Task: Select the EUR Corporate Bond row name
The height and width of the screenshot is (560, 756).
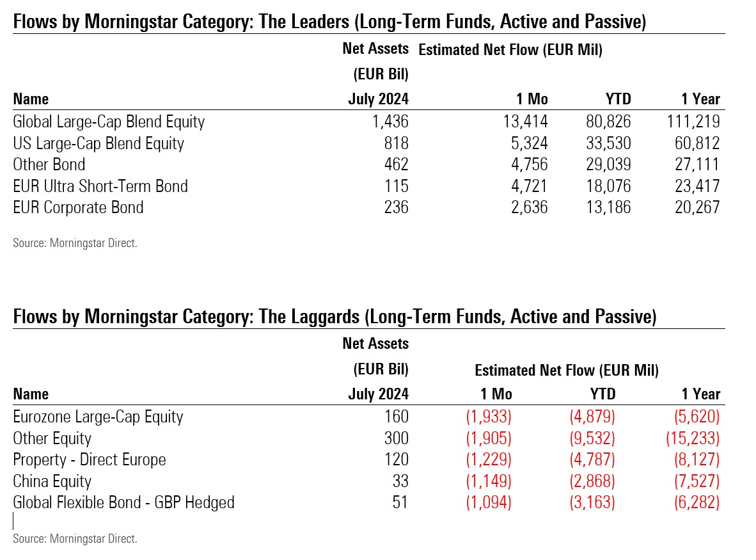Action: coord(78,207)
